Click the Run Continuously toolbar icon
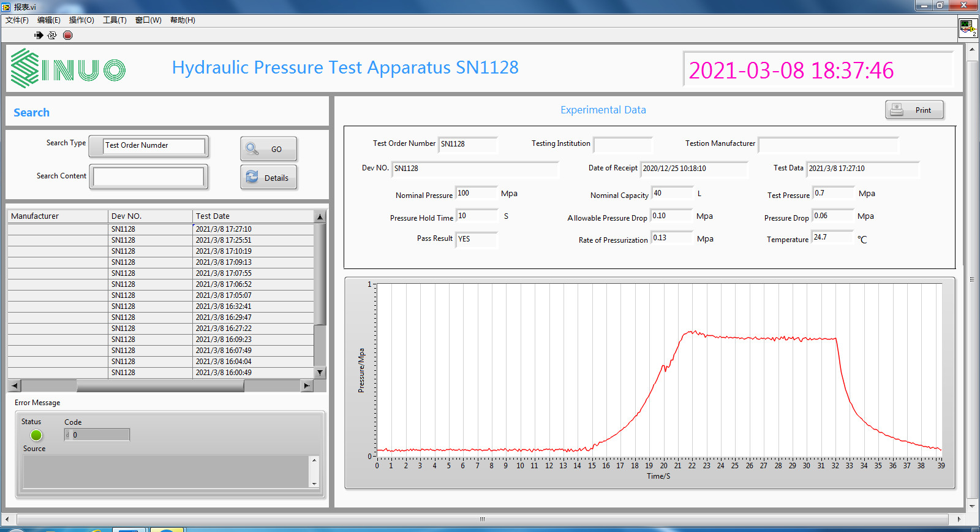 pos(52,36)
